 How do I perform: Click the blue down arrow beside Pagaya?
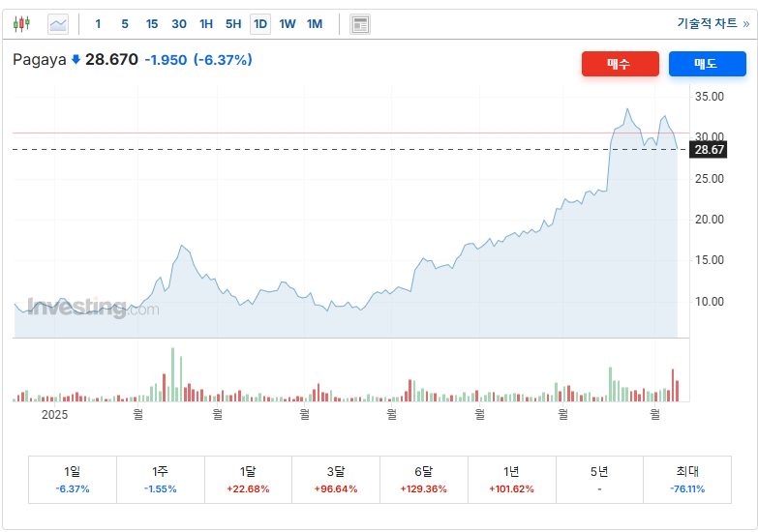76,59
